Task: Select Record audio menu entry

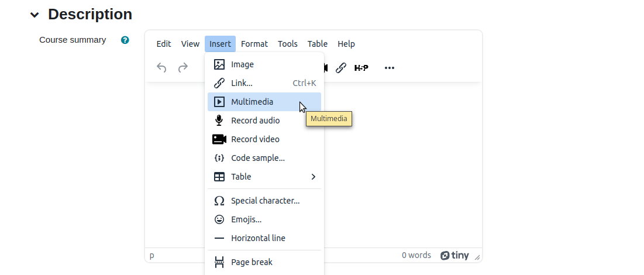Action: click(264, 121)
